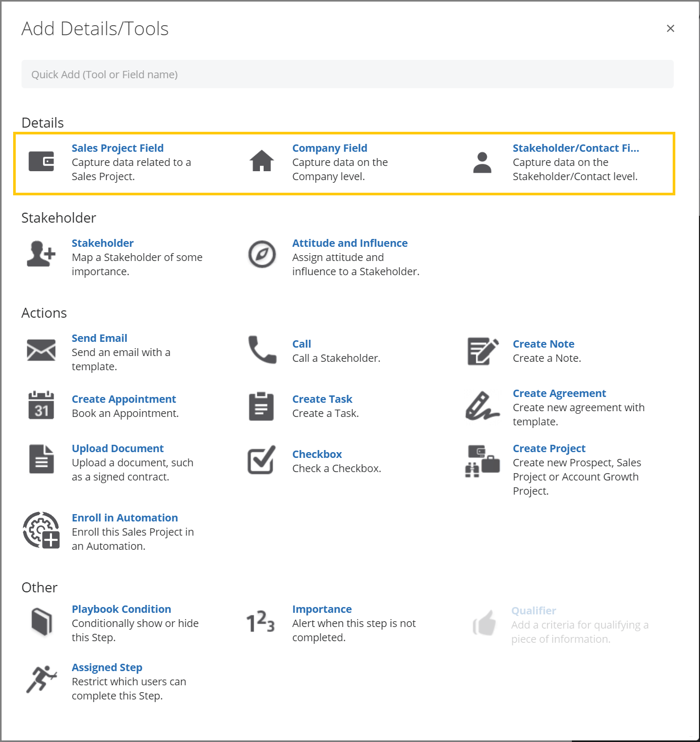Click the Attitude and Influence compass icon

[262, 254]
